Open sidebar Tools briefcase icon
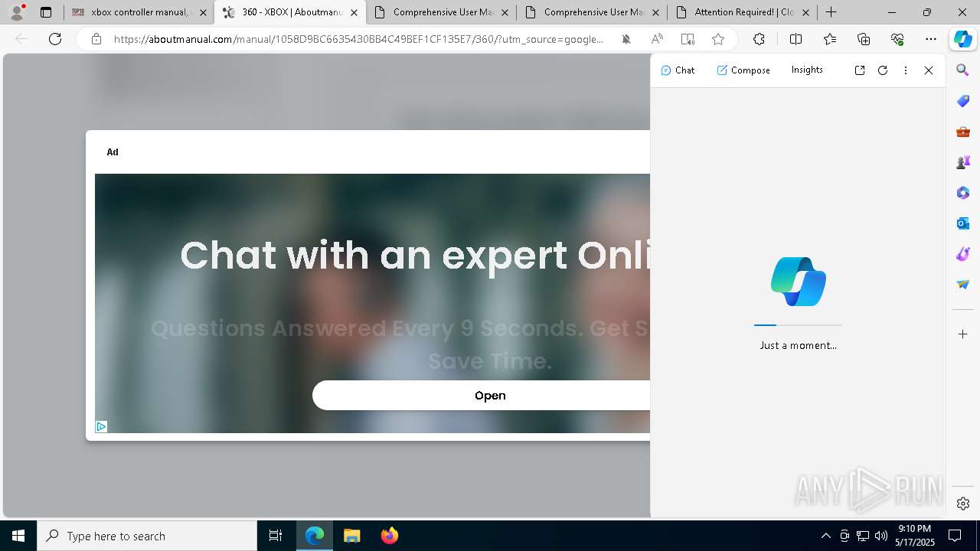Image resolution: width=980 pixels, height=551 pixels. click(963, 132)
